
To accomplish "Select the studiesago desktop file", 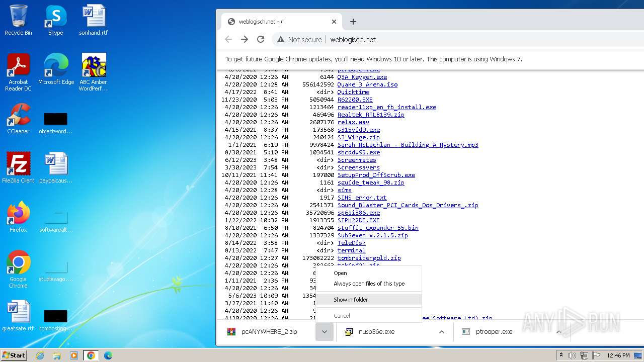I will click(x=56, y=271).
